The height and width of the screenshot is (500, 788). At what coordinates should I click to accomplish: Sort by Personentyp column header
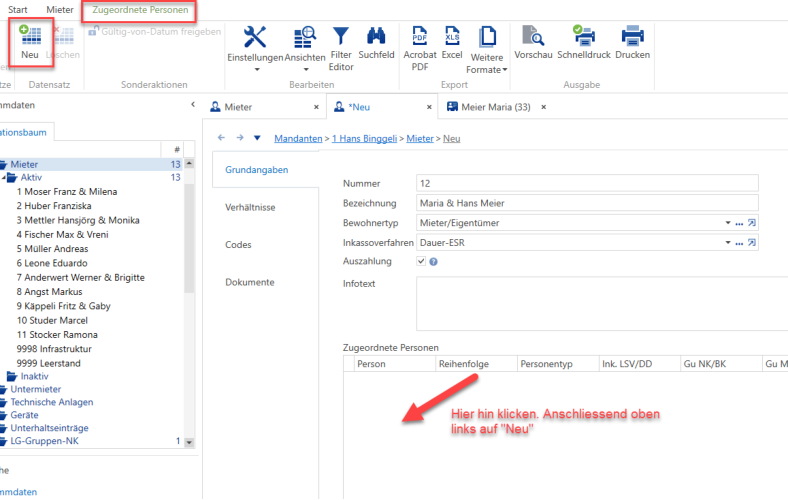pos(558,364)
